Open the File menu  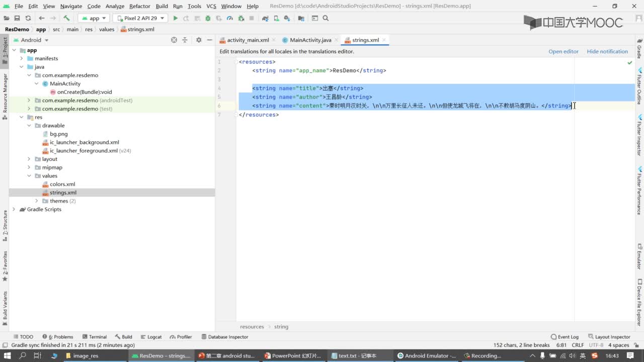click(x=19, y=6)
